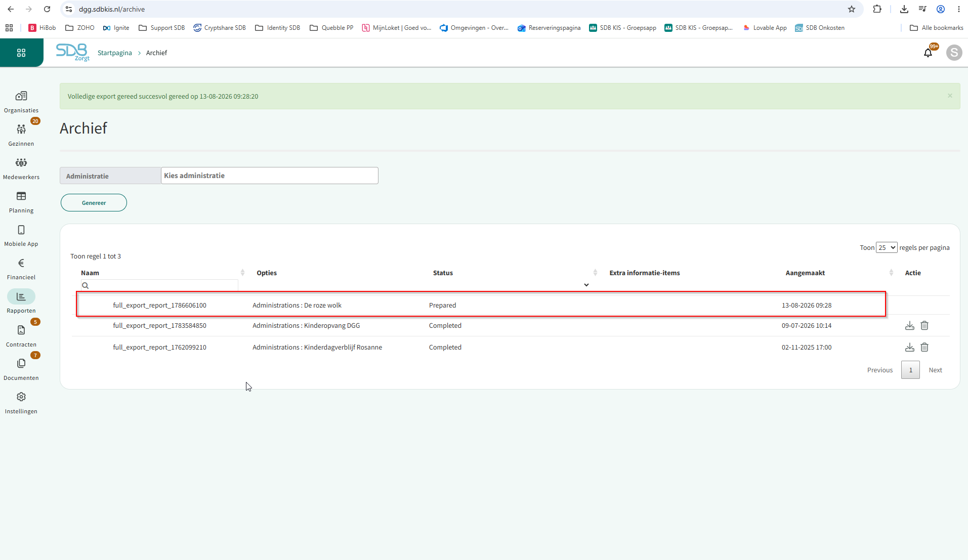Open the Omgevingen bookmark
The height and width of the screenshot is (560, 968).
coord(474,28)
